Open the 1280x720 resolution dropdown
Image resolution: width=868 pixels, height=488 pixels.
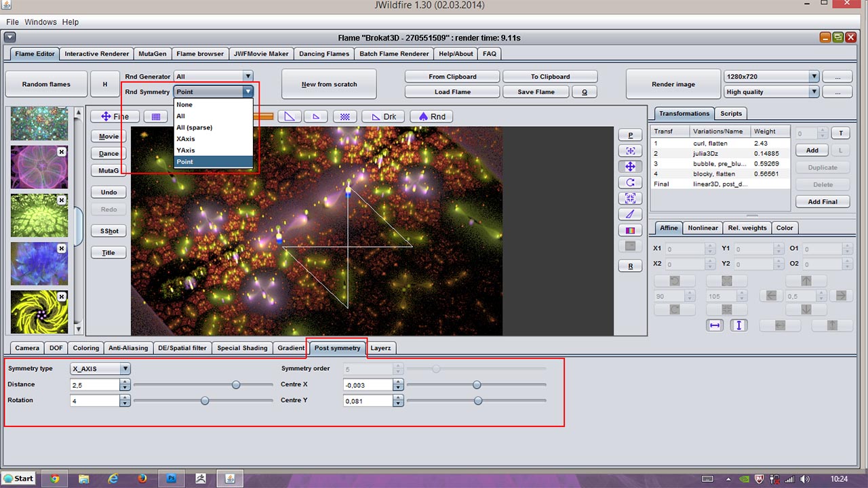pos(772,77)
